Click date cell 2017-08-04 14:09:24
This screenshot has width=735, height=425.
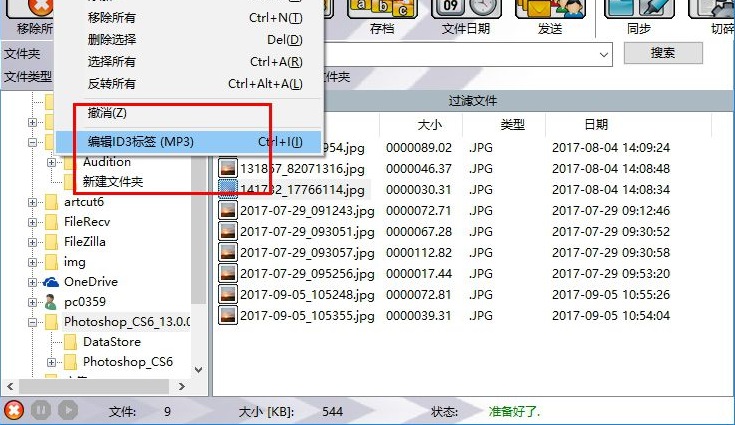(611, 148)
